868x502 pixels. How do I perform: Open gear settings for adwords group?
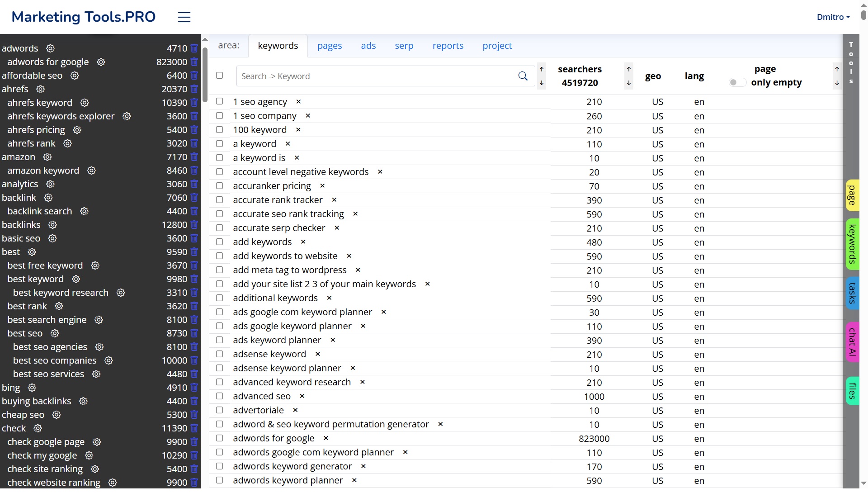coord(51,48)
